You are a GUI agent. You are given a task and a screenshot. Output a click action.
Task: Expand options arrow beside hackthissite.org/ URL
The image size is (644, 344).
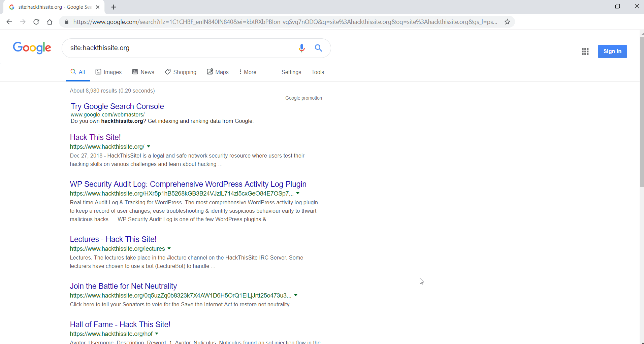149,147
